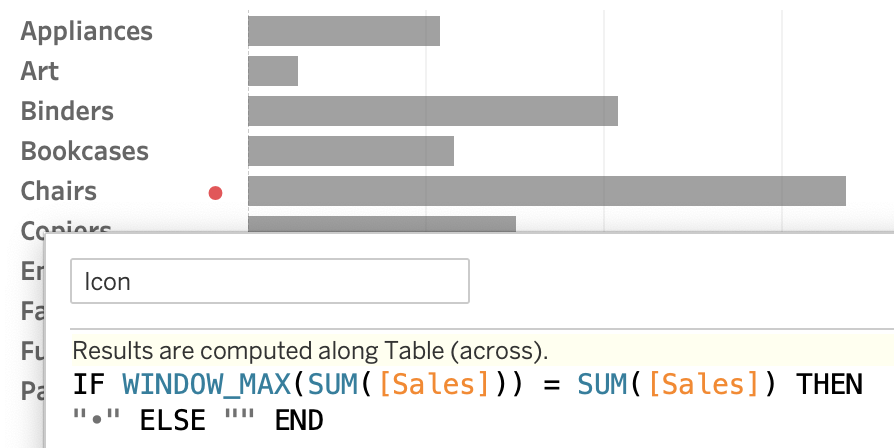Select the Art bar in the chart

click(x=273, y=71)
